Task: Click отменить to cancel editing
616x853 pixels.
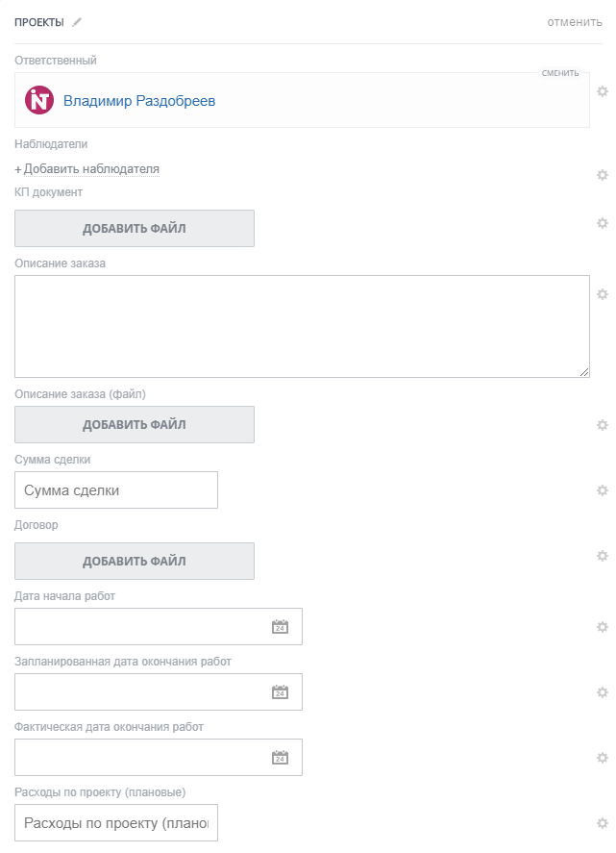Action: (575, 22)
